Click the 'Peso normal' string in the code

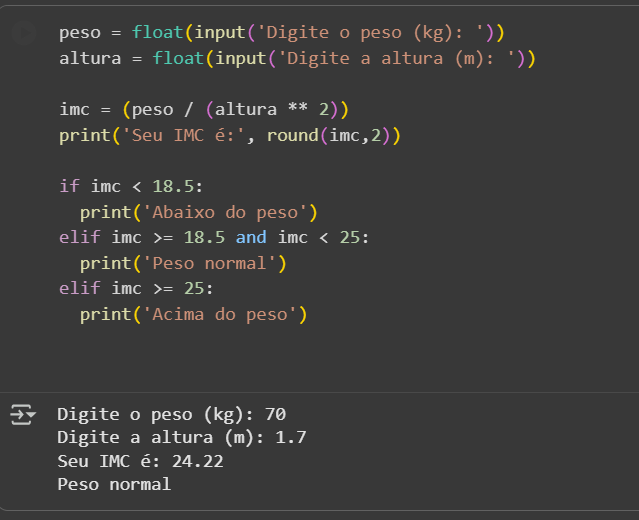(213, 264)
